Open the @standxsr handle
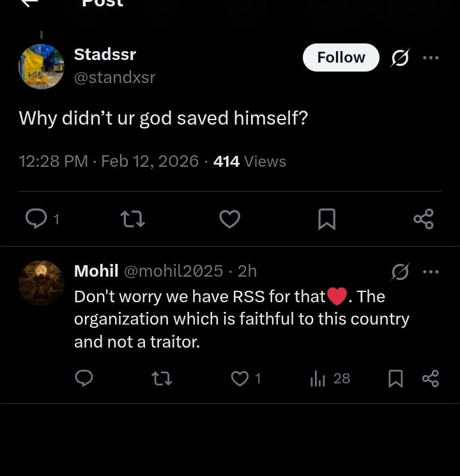Viewport: 460px width, 476px height. (114, 77)
